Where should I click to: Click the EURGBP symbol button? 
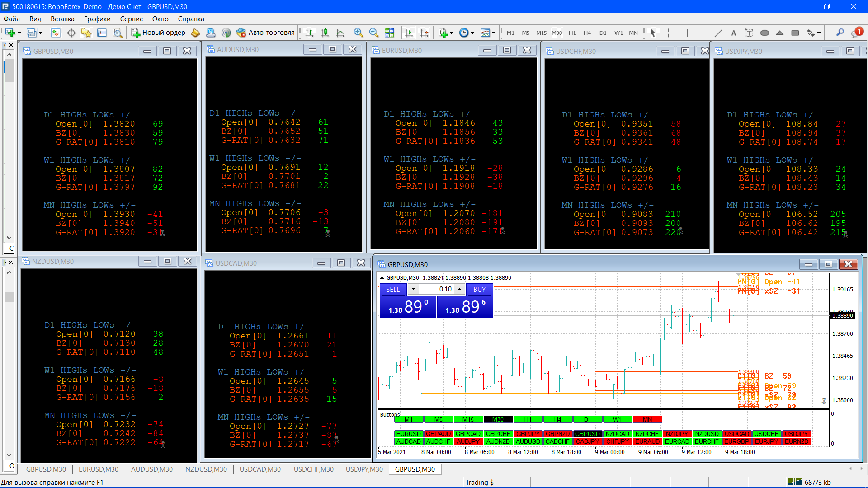tap(737, 442)
